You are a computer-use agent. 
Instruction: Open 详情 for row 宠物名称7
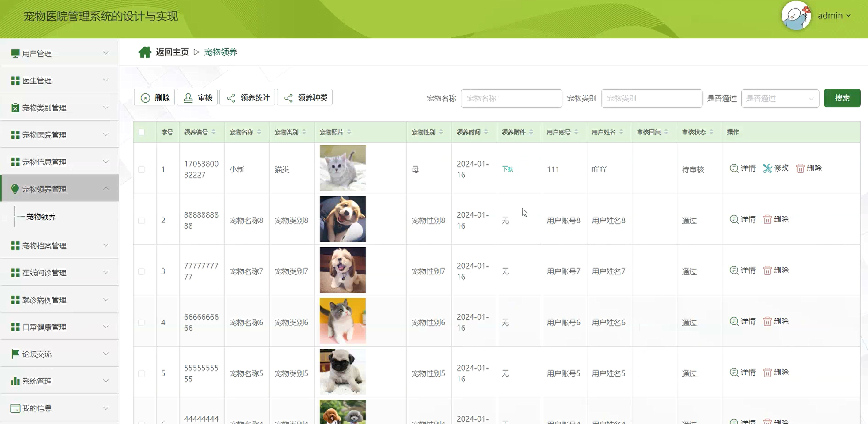click(742, 270)
